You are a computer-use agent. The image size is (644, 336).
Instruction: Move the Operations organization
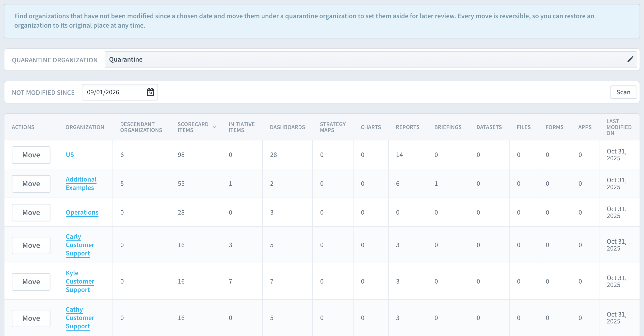point(31,212)
